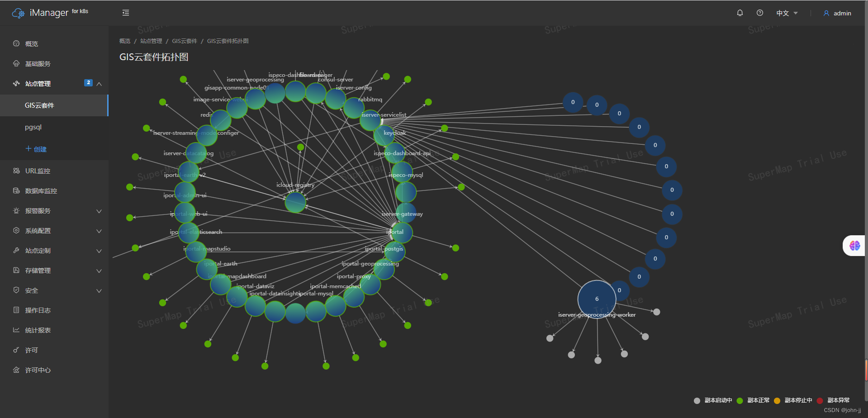Select the iserver-servicelist node
The height and width of the screenshot is (418, 868).
click(x=370, y=120)
